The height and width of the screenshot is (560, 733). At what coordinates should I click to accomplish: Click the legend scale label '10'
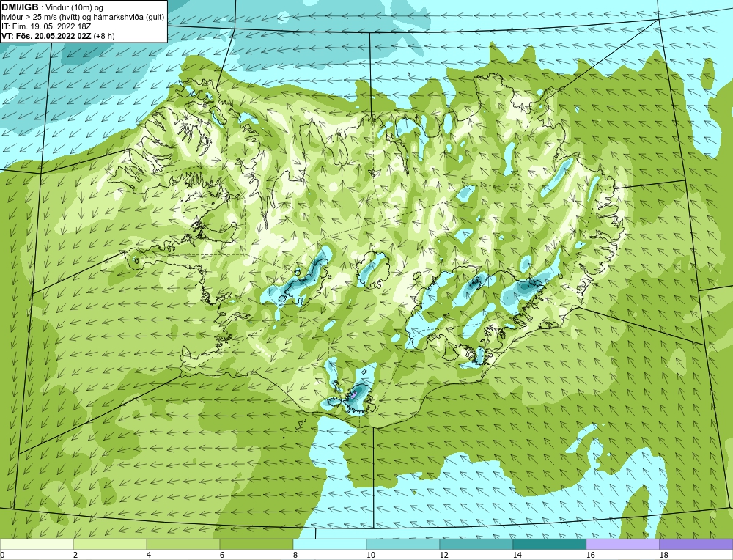(x=371, y=555)
